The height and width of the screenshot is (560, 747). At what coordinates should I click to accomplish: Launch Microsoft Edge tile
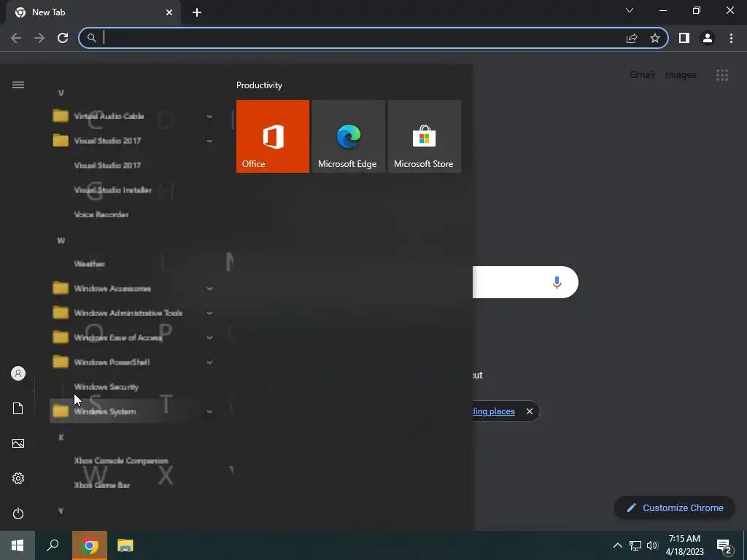(x=348, y=136)
